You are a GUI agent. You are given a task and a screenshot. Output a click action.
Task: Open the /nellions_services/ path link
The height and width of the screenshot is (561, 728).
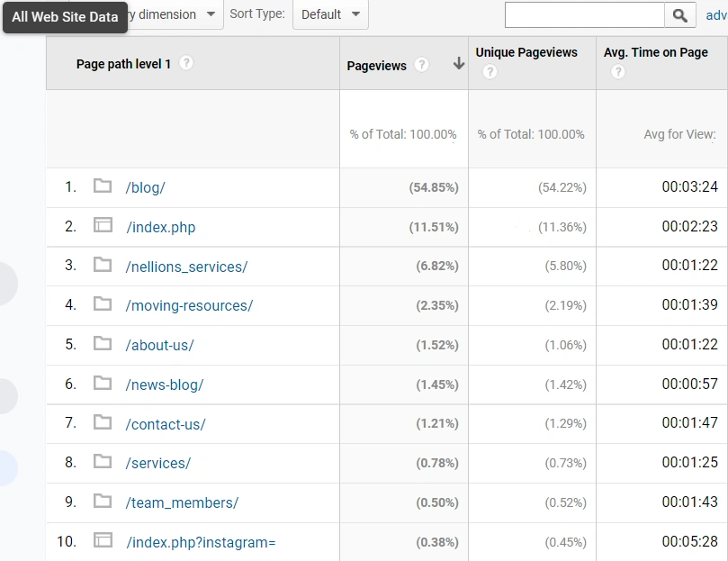(x=186, y=267)
